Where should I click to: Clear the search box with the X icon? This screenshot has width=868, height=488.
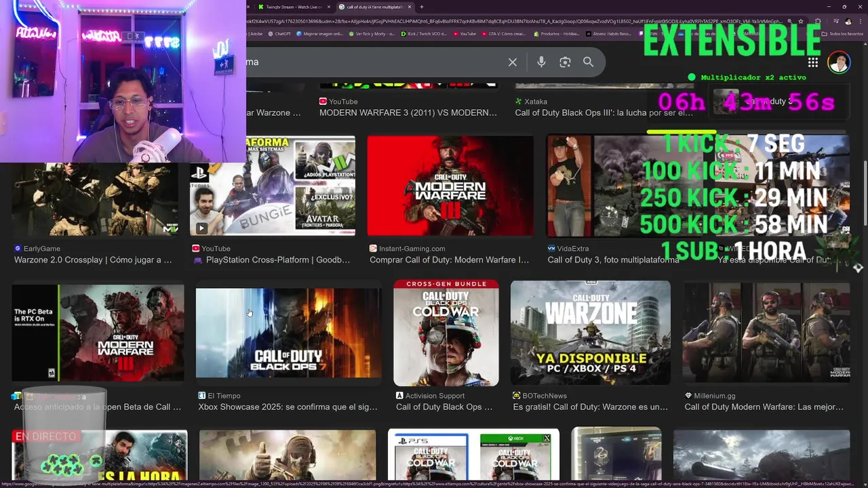513,62
